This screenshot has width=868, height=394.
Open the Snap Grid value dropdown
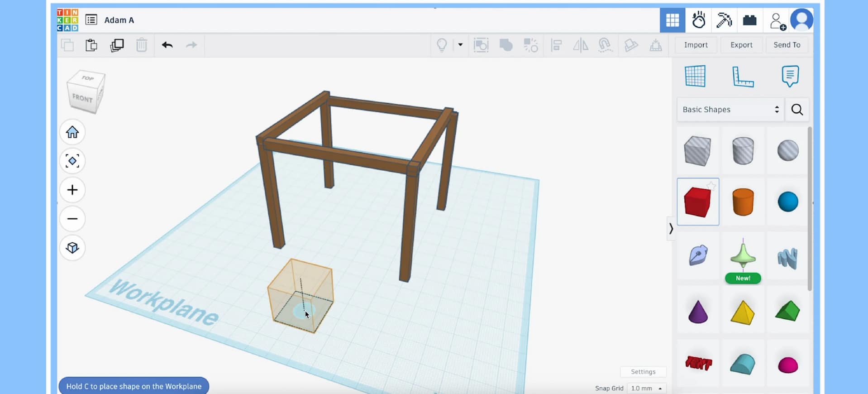(647, 388)
